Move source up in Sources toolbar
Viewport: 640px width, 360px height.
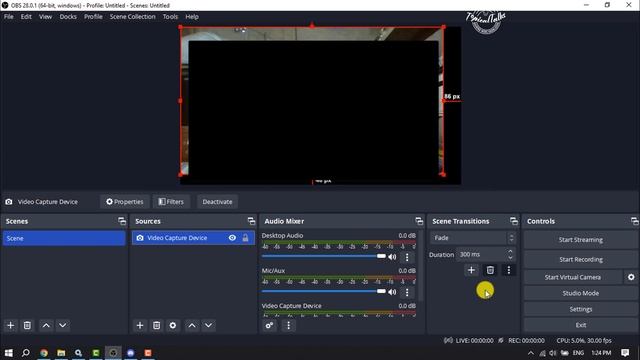click(x=192, y=325)
